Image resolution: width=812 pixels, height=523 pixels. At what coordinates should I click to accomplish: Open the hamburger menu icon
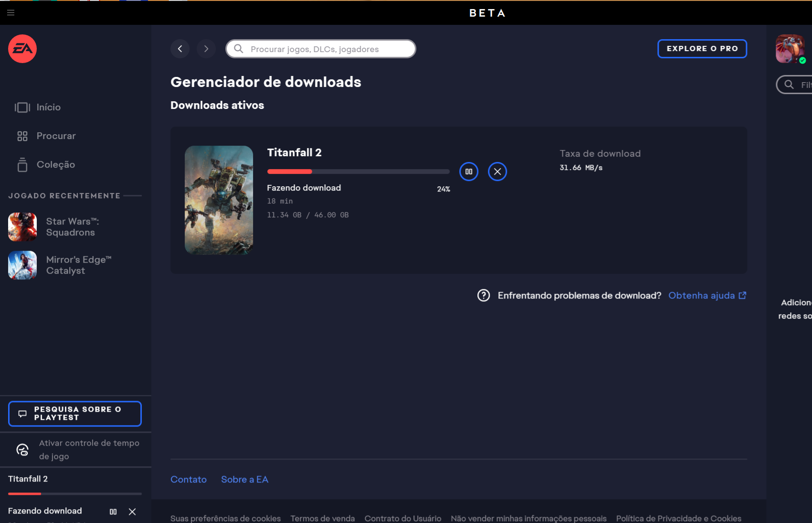pos(11,12)
